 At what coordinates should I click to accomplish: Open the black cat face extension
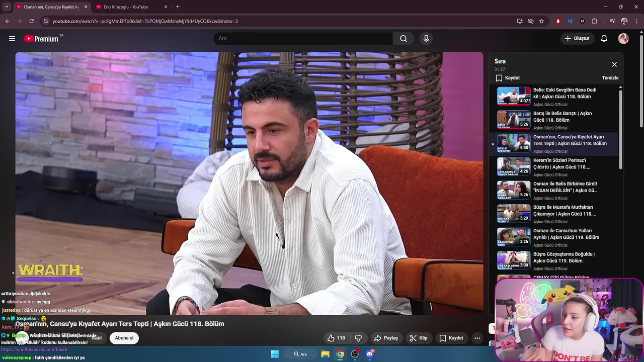(x=582, y=21)
